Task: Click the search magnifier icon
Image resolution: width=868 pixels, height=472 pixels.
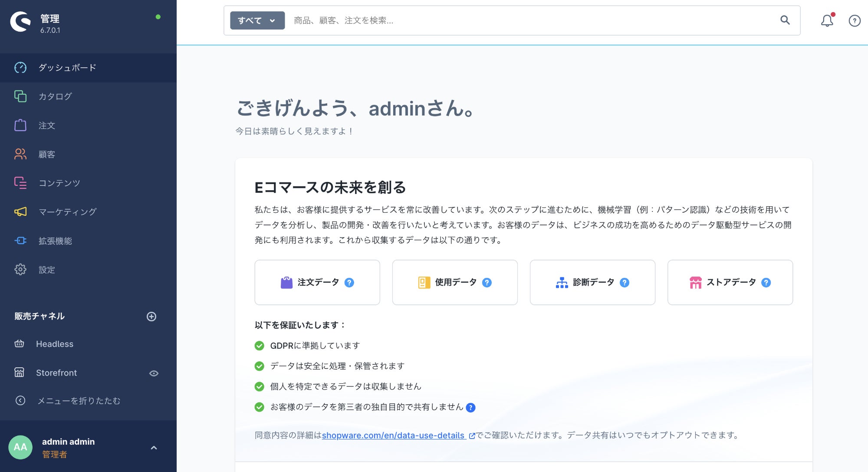Action: click(785, 20)
